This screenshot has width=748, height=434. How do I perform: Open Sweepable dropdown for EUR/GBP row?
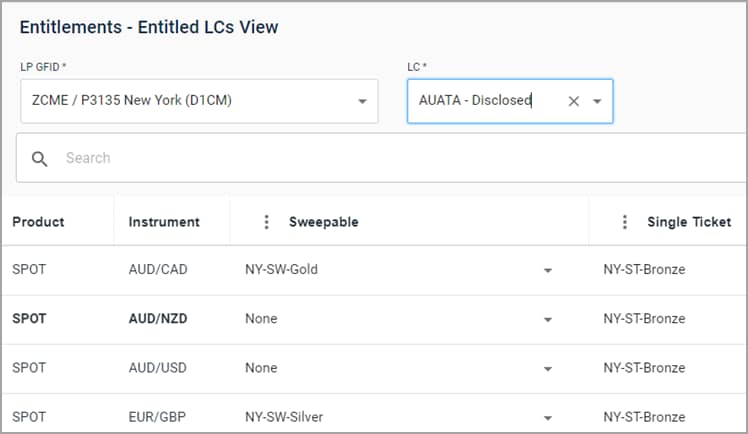[x=548, y=417]
